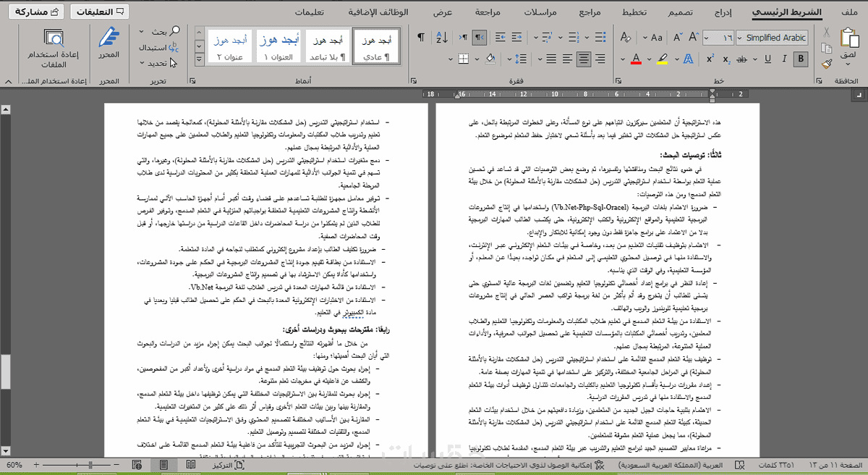868x475 pixels.
Task: Click the 60% zoom level indicator
Action: (13, 464)
